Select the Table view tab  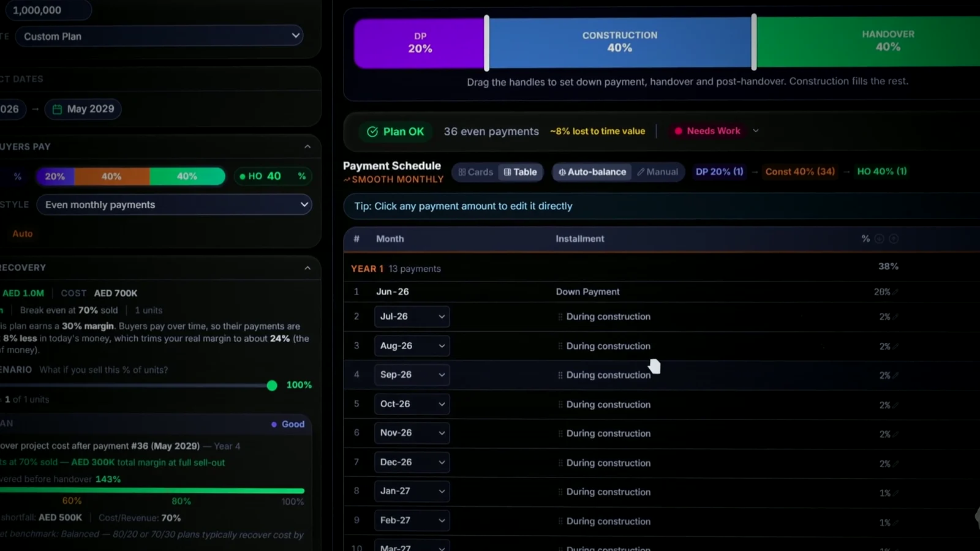pyautogui.click(x=520, y=172)
